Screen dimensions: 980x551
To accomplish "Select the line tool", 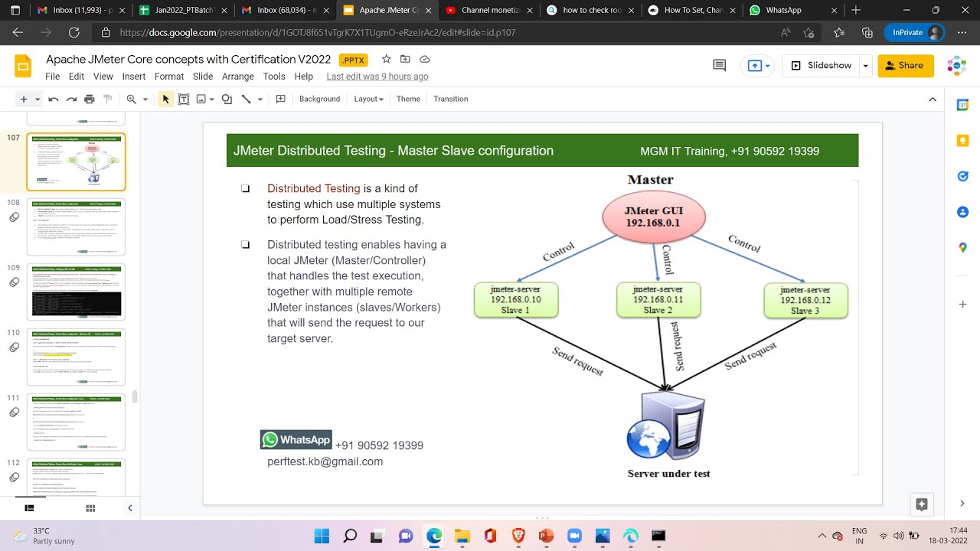I will pos(246,99).
